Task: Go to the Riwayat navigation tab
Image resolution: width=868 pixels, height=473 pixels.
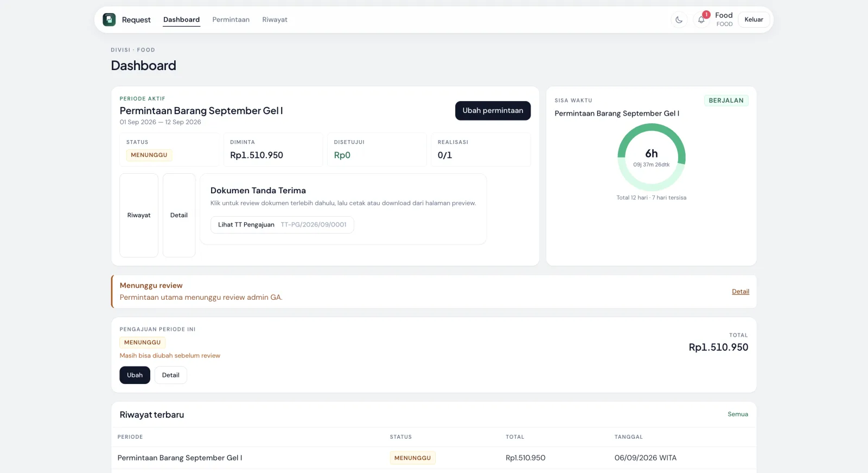Action: [x=275, y=20]
